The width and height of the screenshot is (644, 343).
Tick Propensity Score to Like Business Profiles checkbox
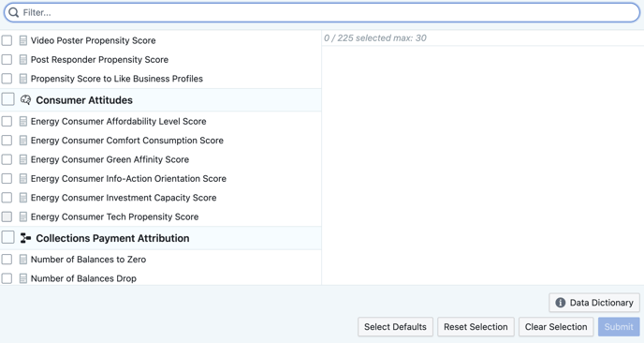click(x=7, y=79)
